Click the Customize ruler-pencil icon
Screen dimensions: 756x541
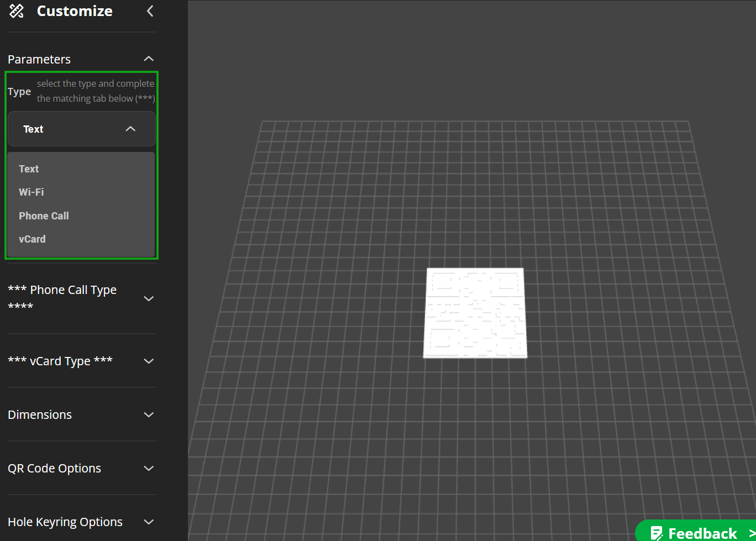pos(17,11)
